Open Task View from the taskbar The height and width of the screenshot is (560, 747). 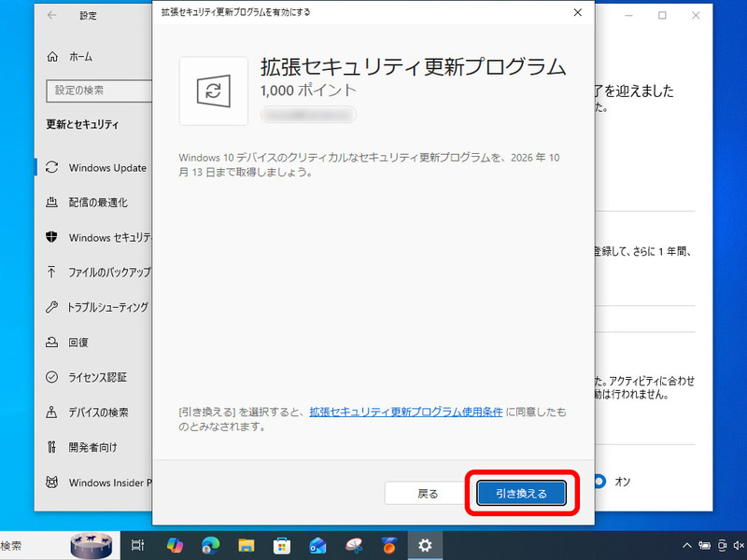(x=138, y=545)
